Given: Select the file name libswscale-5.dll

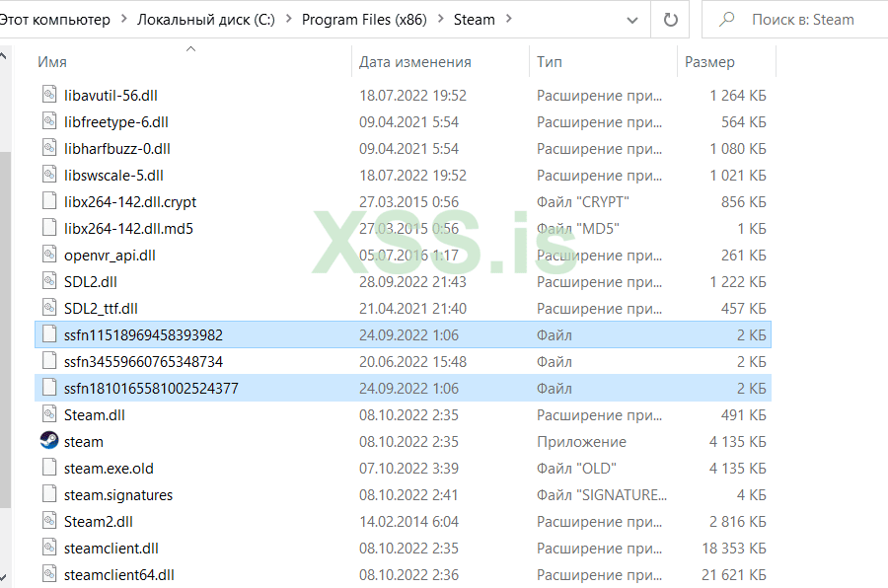Looking at the screenshot, I should [x=113, y=175].
